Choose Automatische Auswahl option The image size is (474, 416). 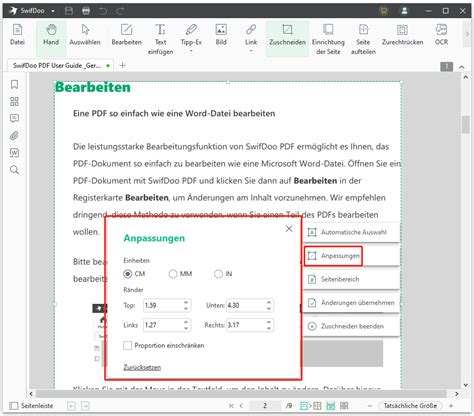click(351, 232)
